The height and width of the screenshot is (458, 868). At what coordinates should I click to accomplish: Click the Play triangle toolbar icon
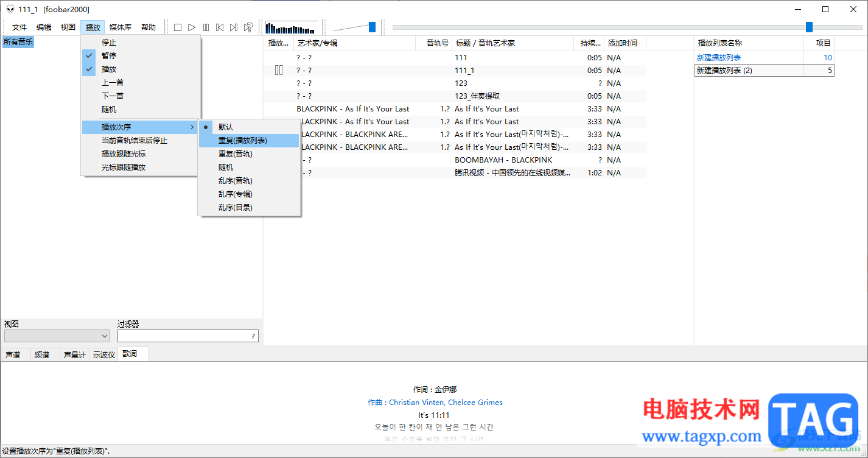[192, 27]
